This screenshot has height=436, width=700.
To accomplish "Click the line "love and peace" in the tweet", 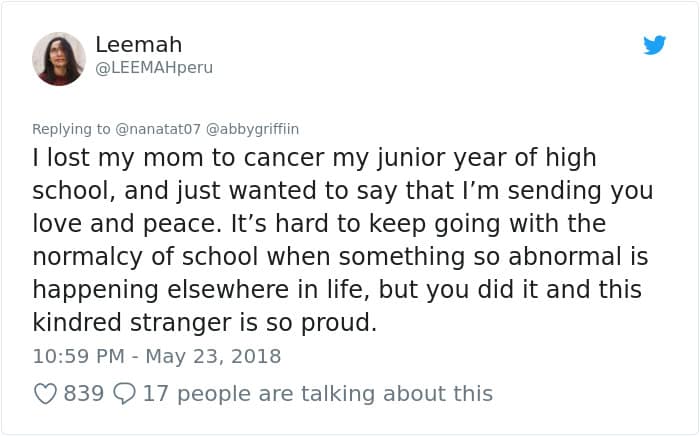I will (319, 223).
